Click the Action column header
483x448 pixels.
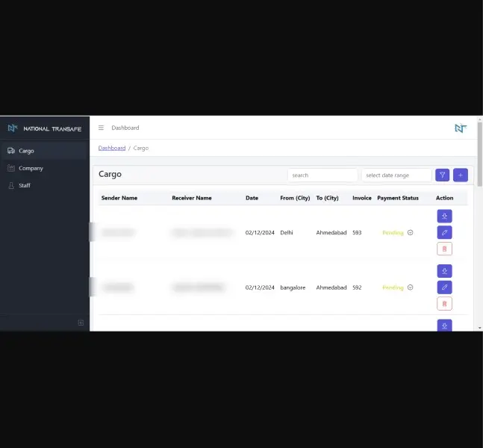(444, 198)
